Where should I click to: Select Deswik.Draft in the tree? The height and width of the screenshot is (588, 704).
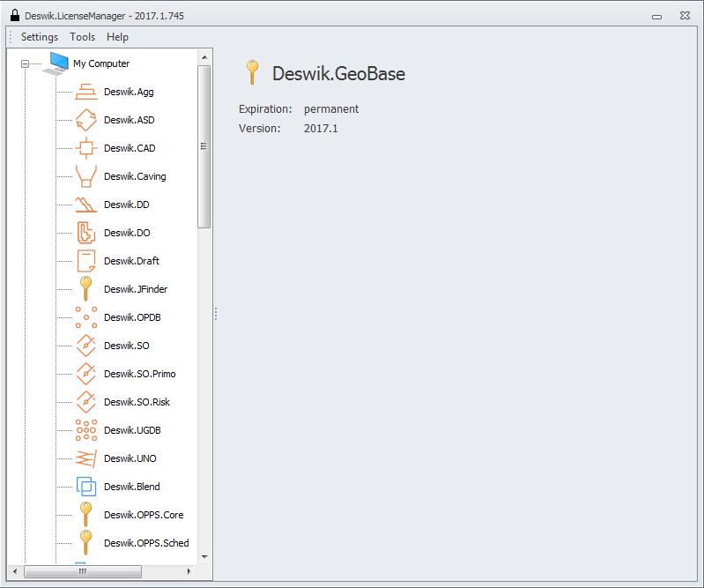(131, 261)
